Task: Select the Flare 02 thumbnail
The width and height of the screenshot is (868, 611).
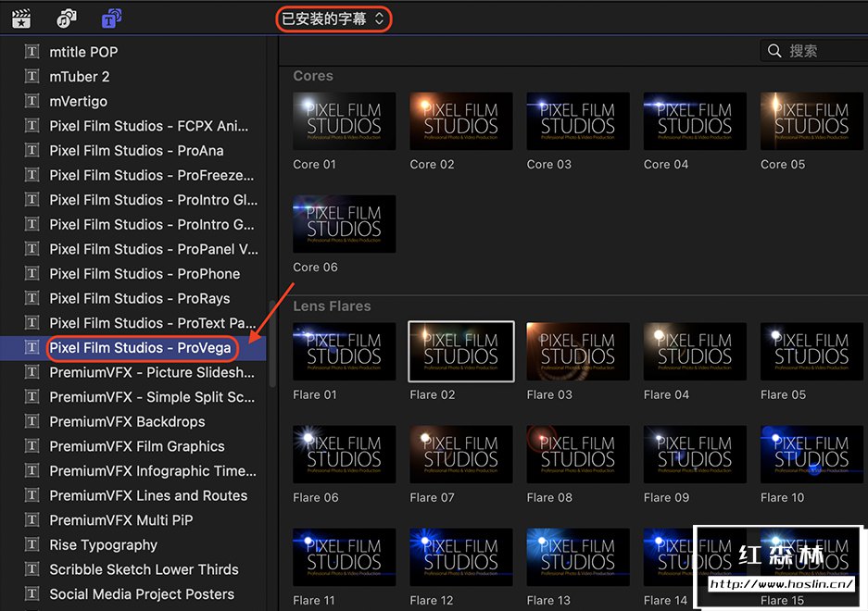Action: pos(461,352)
